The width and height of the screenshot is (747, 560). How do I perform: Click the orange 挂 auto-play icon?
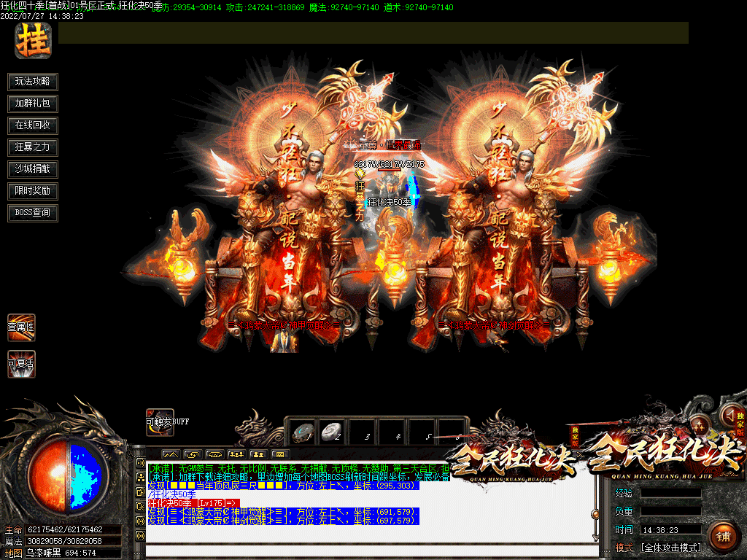[x=33, y=41]
